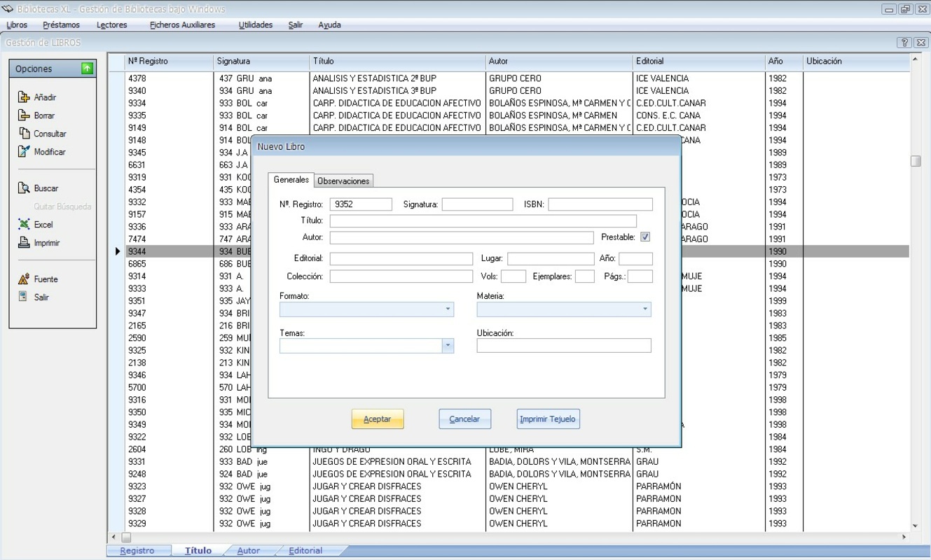Click the help question mark icon
This screenshot has height=560, width=931.
click(904, 43)
